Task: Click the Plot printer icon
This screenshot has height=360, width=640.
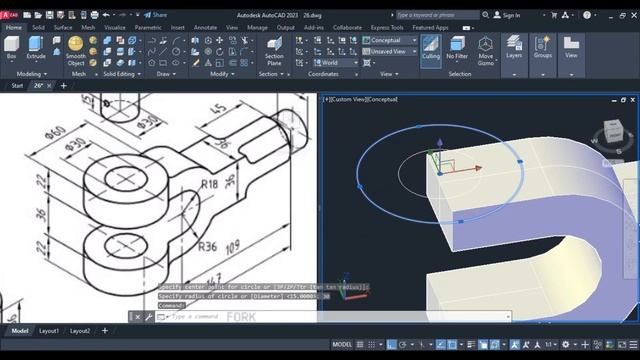Action: tap(94, 15)
